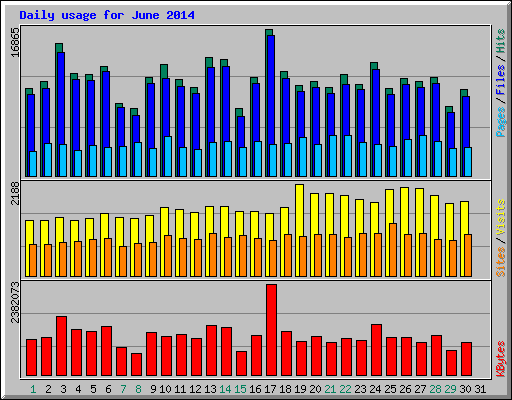Click day 30 on the x-axis
512x400 pixels.
pos(465,389)
